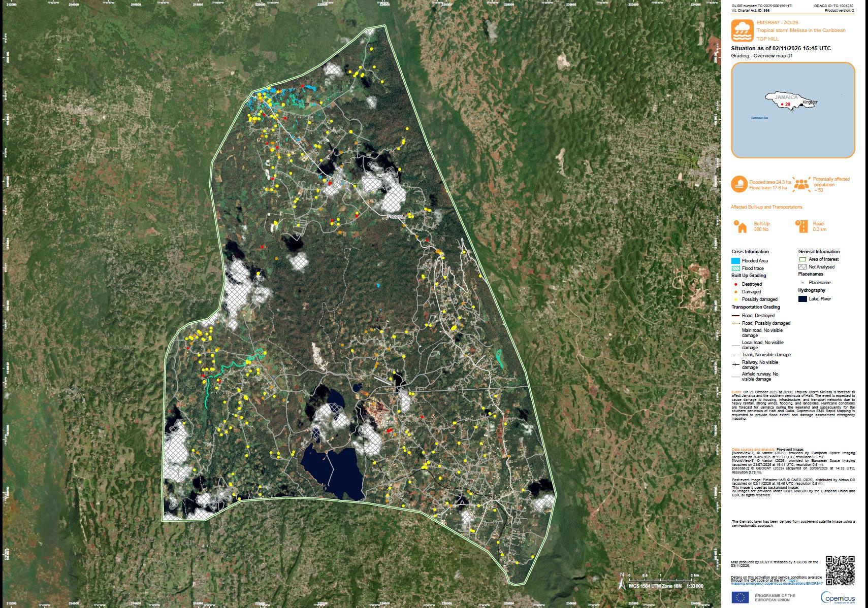Click the Jamaica inset overview map
Image resolution: width=868 pixels, height=608 pixels.
pyautogui.click(x=792, y=110)
